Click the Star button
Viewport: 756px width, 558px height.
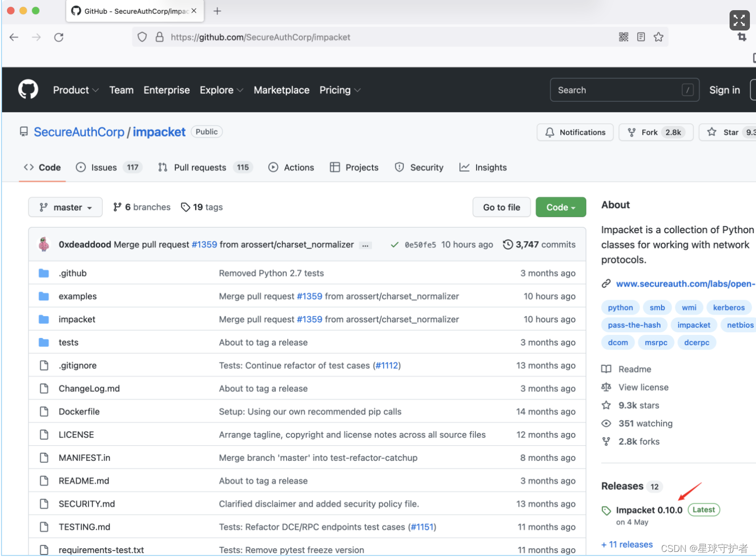point(727,132)
